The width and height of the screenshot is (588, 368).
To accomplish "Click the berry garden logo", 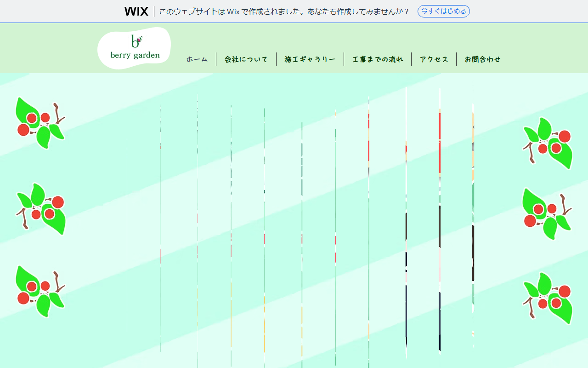I will tap(134, 48).
